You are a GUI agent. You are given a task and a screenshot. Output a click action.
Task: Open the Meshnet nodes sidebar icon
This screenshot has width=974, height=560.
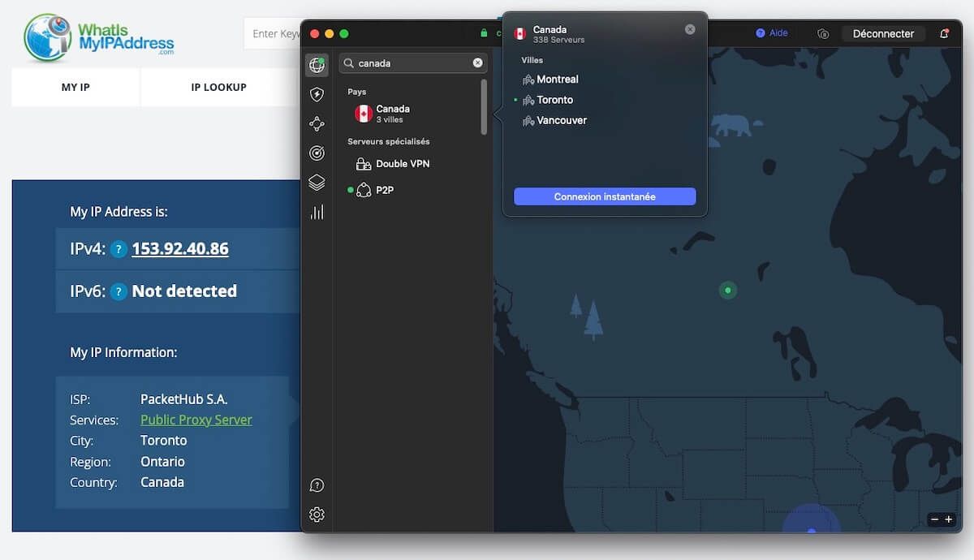coord(317,124)
